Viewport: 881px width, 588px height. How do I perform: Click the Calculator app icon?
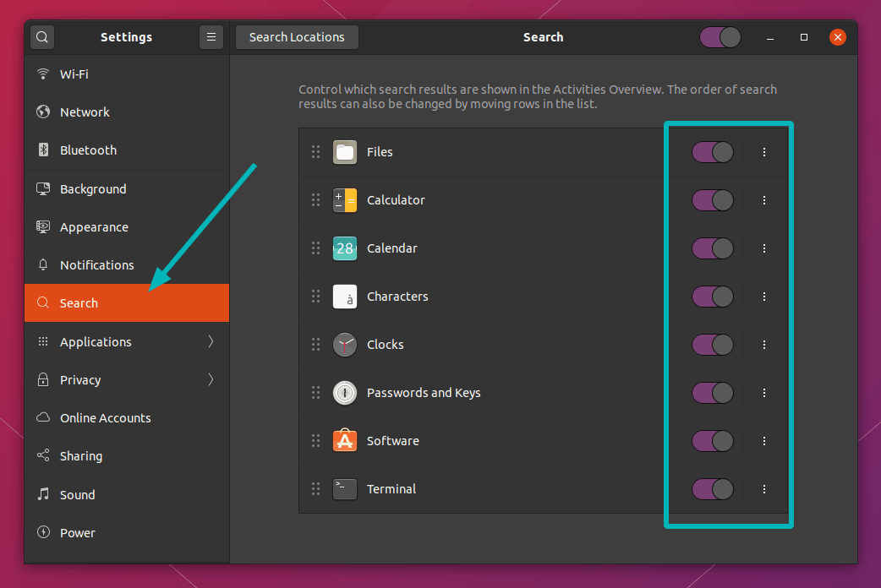(x=345, y=200)
